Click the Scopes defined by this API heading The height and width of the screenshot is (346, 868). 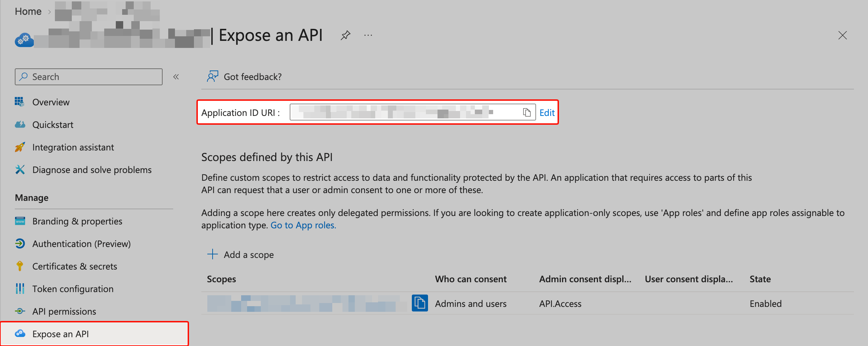(267, 157)
